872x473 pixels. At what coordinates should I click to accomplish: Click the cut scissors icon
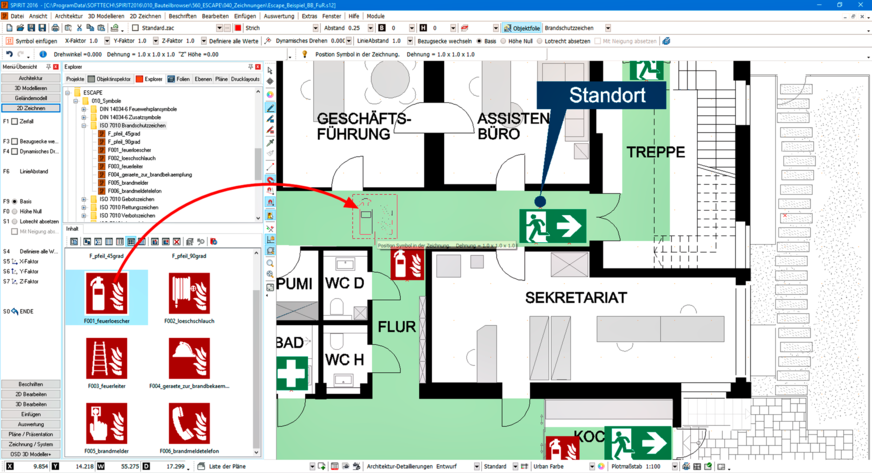pyautogui.click(x=80, y=28)
